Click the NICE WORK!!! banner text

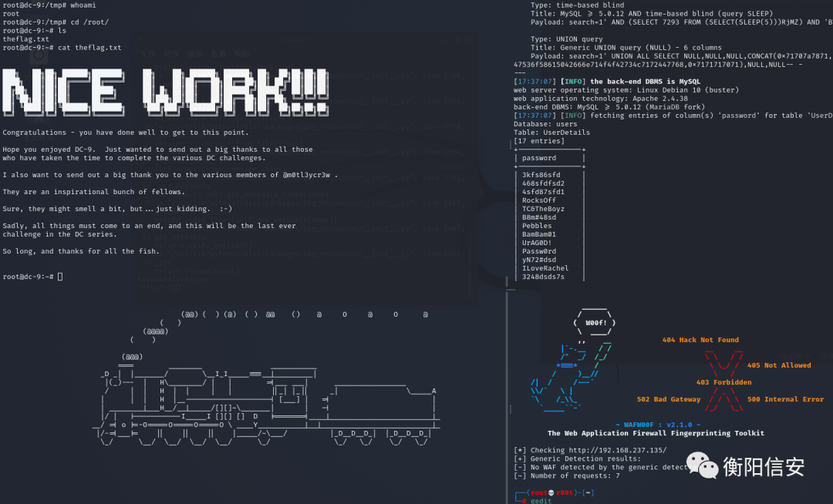pos(165,91)
